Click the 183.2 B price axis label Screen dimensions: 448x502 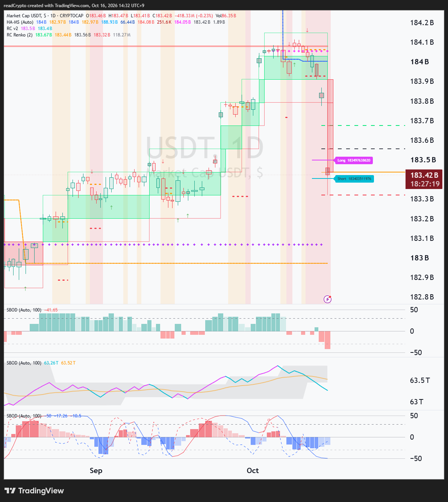coord(422,219)
